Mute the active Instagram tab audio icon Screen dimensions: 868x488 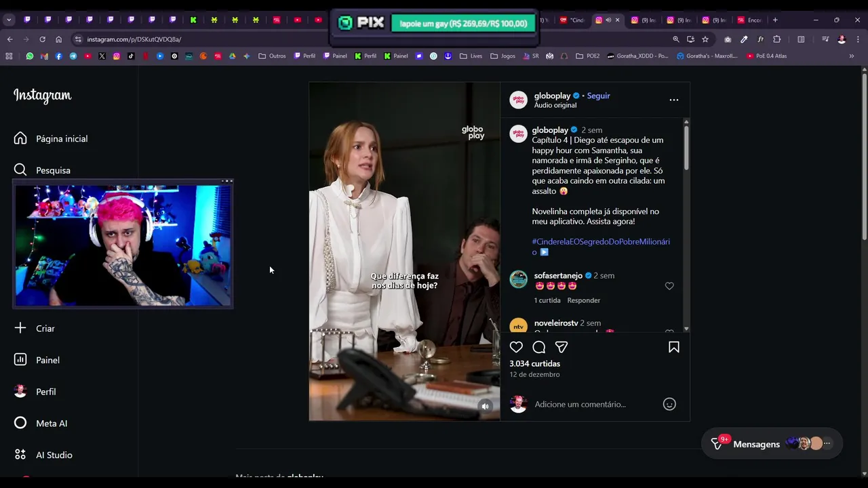[608, 20]
